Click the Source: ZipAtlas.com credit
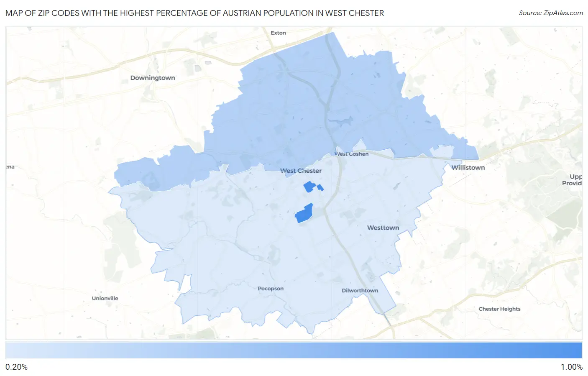 (551, 13)
